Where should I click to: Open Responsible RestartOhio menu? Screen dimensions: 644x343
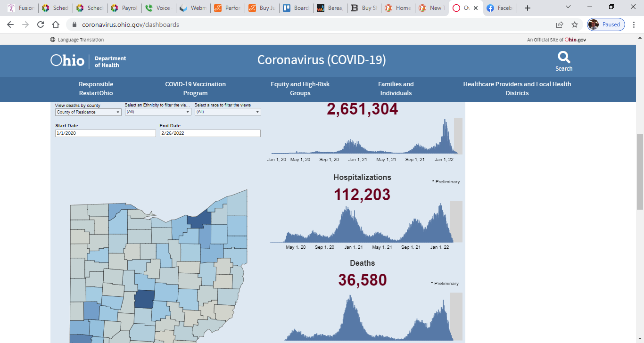click(96, 89)
